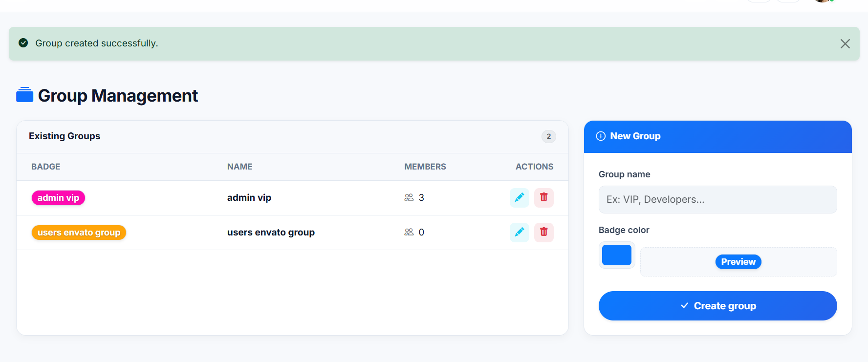Edit the admin vip group
The image size is (868, 362).
click(x=519, y=198)
